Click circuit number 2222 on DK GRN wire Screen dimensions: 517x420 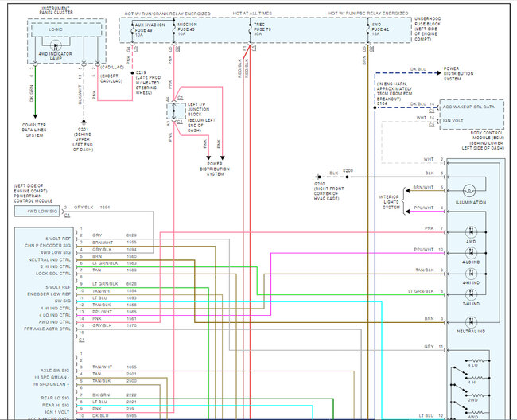pos(131,395)
